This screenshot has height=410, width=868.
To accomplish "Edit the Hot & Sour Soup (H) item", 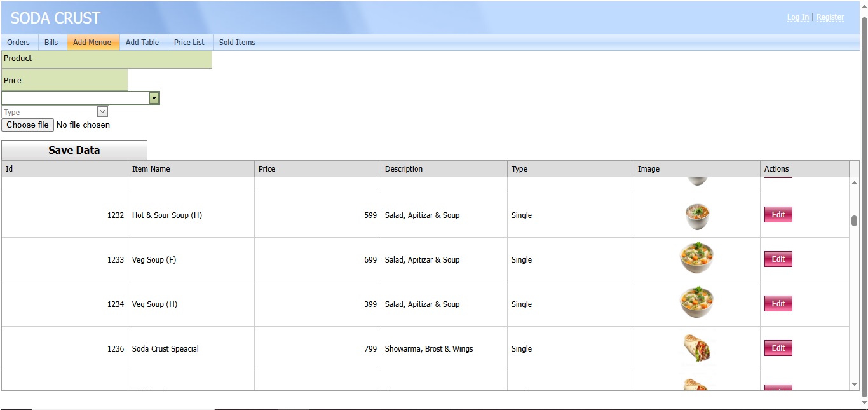I will click(778, 215).
